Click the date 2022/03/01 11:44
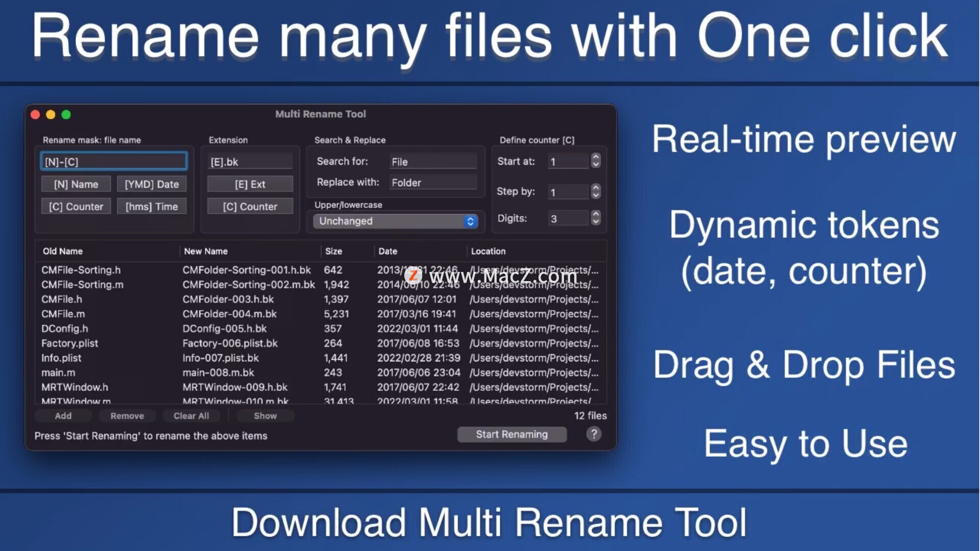Screen dimensions: 980x551 (418, 329)
